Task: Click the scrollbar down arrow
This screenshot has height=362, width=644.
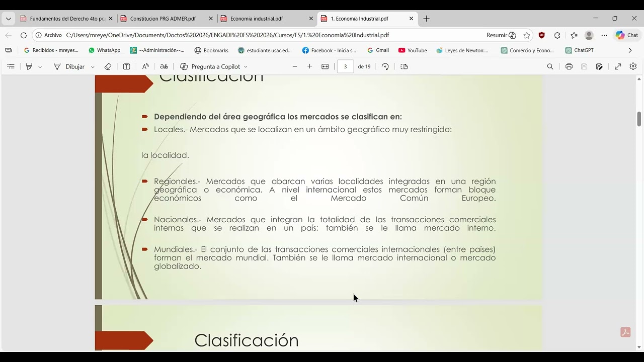Action: [639, 347]
